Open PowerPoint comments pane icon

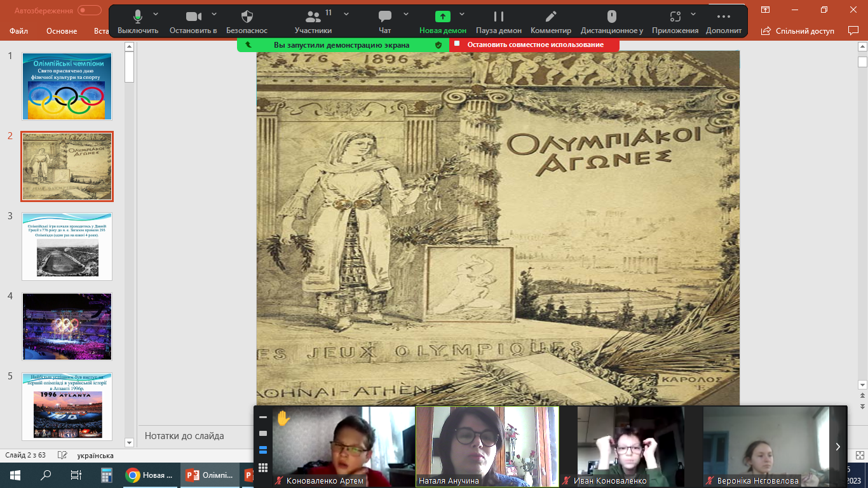coord(853,30)
